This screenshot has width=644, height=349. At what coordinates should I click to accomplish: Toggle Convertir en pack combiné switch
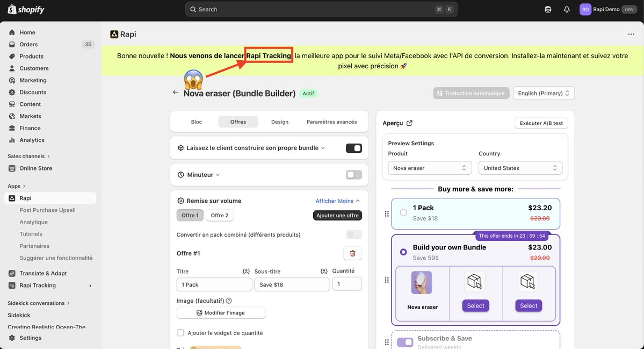[353, 234]
